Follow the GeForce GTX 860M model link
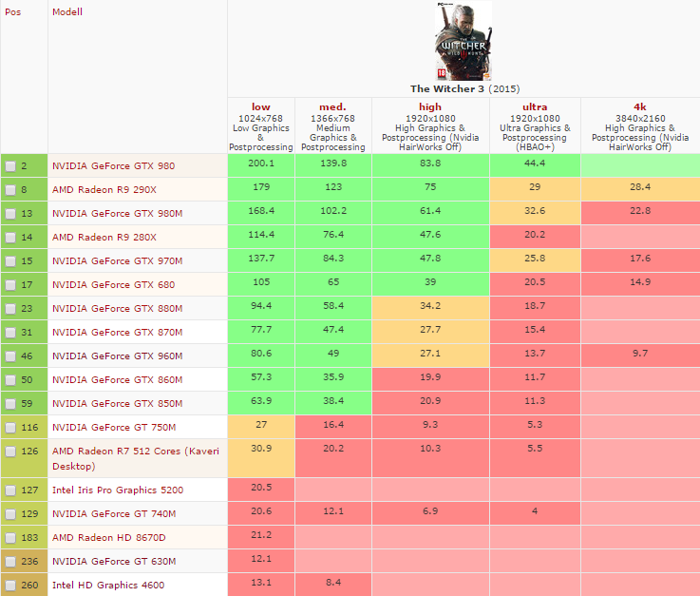 [x=118, y=379]
